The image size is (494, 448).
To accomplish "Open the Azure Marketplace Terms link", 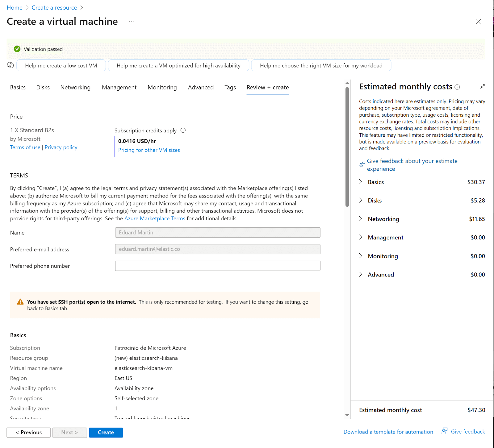I will point(155,218).
